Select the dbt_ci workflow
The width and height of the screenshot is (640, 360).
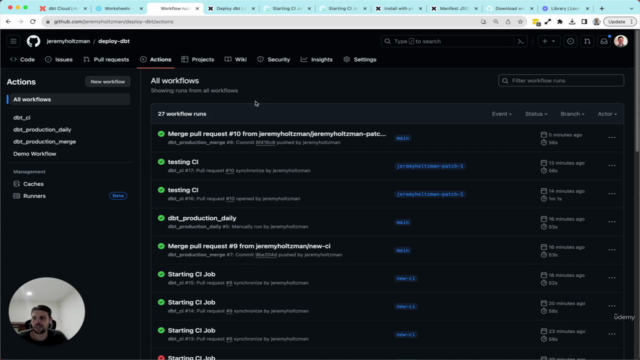(x=22, y=118)
